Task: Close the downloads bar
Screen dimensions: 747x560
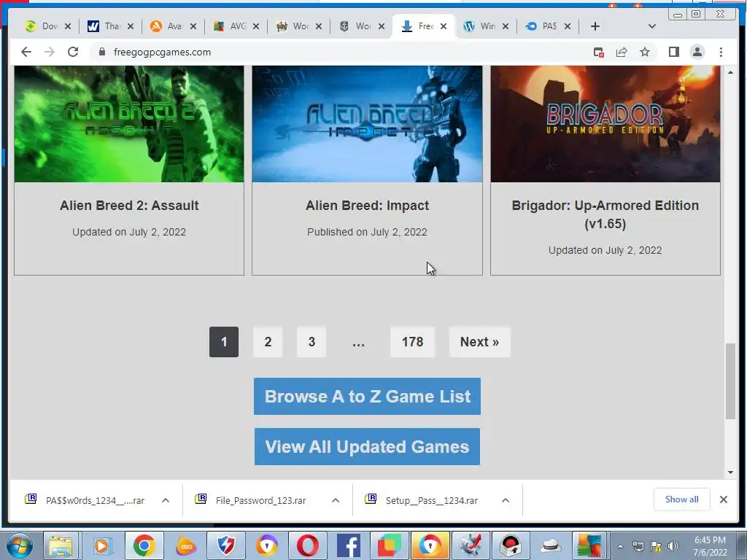Action: point(723,499)
